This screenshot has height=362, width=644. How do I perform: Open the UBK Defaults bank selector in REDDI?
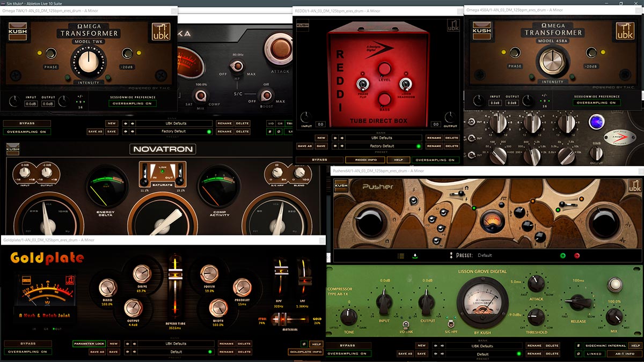coord(383,138)
